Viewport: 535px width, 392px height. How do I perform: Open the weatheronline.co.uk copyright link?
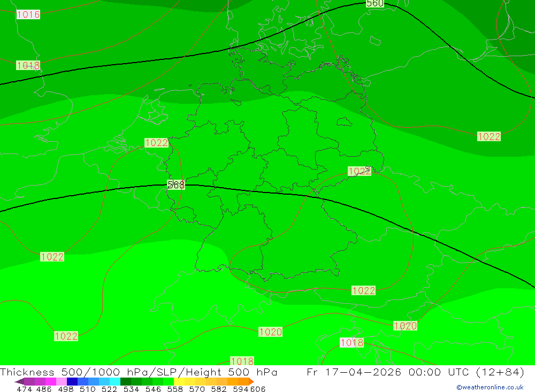(490, 387)
